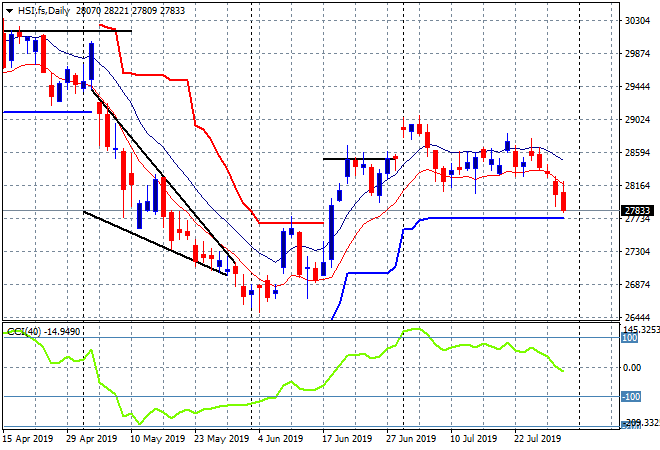Click the CCI 100 level label

click(630, 339)
